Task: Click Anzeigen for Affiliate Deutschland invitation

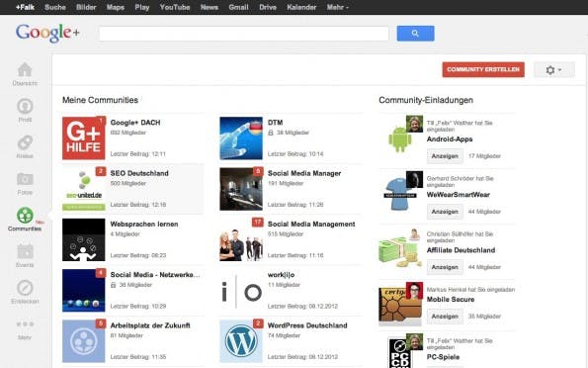Action: 445,267
